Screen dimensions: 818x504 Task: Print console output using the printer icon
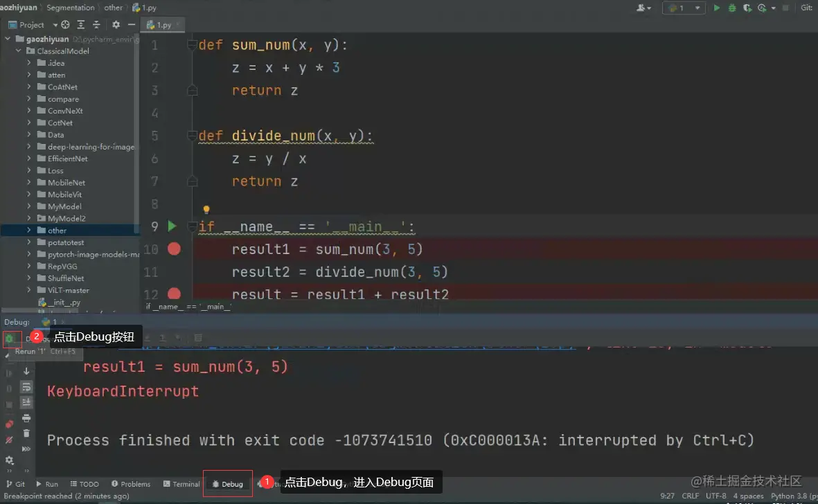(x=26, y=418)
